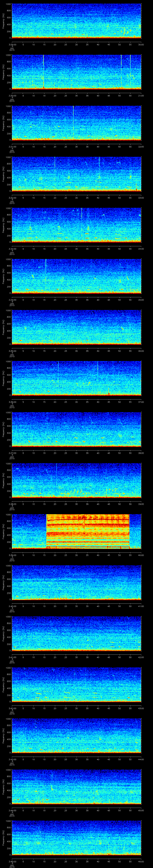Viewport: 153px width, 868px height.
Task: Select the spectrogram panel starting at 3:40:00
Action: pyautogui.click(x=77, y=582)
